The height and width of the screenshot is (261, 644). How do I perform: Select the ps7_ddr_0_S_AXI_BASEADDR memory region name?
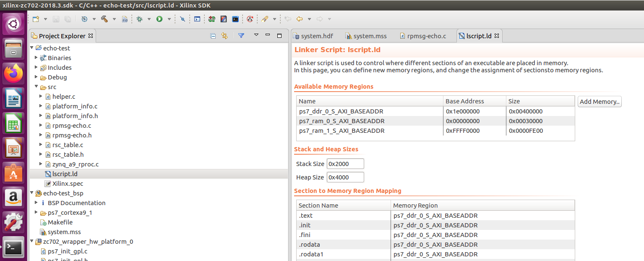tap(341, 111)
